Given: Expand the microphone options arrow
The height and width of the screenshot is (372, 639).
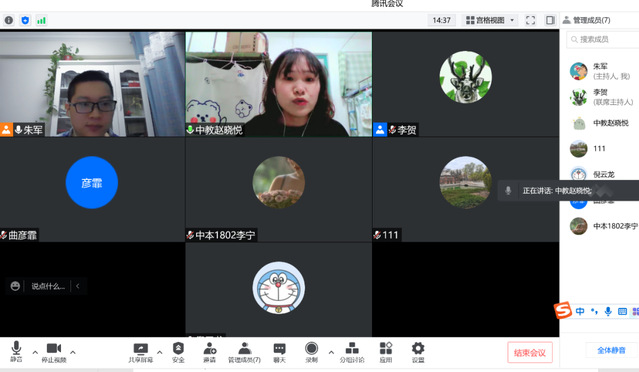Looking at the screenshot, I should [35, 352].
